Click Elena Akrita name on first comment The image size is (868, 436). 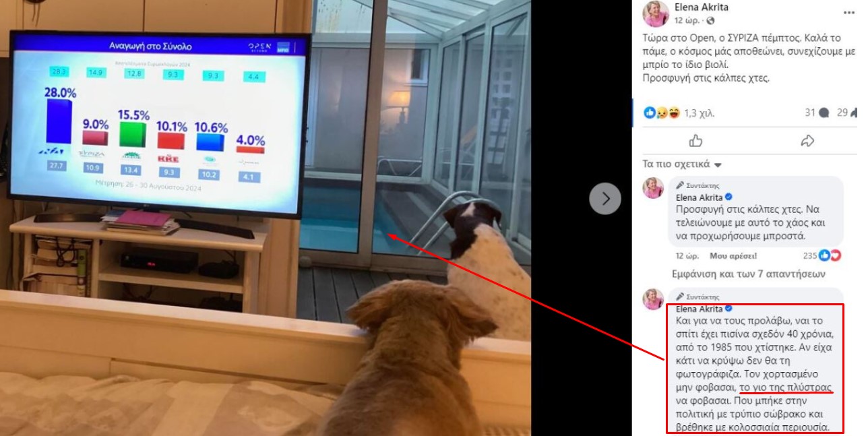coord(699,197)
